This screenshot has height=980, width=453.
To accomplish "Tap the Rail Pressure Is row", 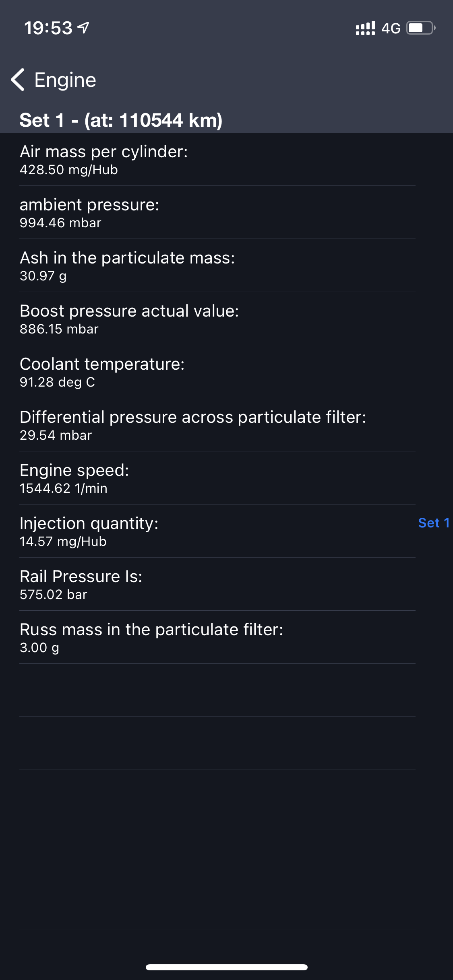I will point(217,585).
